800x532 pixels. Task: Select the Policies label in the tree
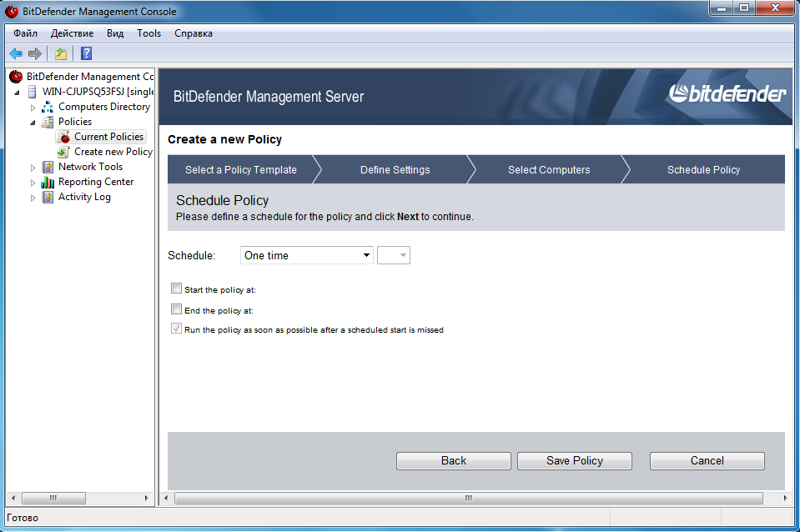click(75, 122)
